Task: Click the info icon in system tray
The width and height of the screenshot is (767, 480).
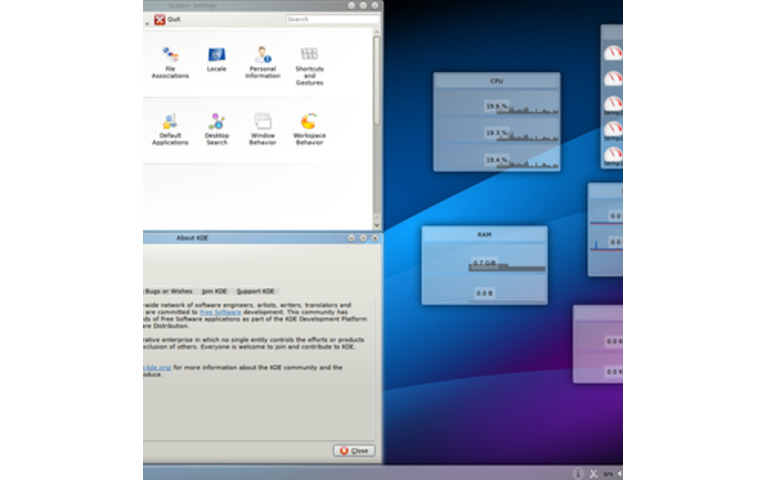Action: click(x=578, y=473)
